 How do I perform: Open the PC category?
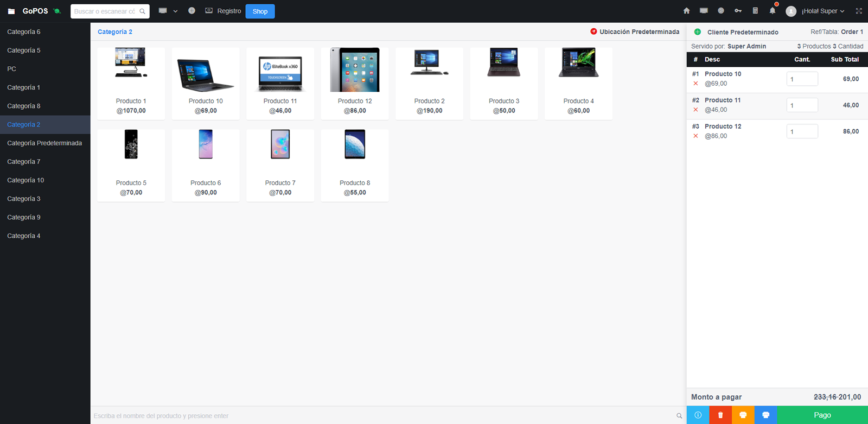click(12, 69)
